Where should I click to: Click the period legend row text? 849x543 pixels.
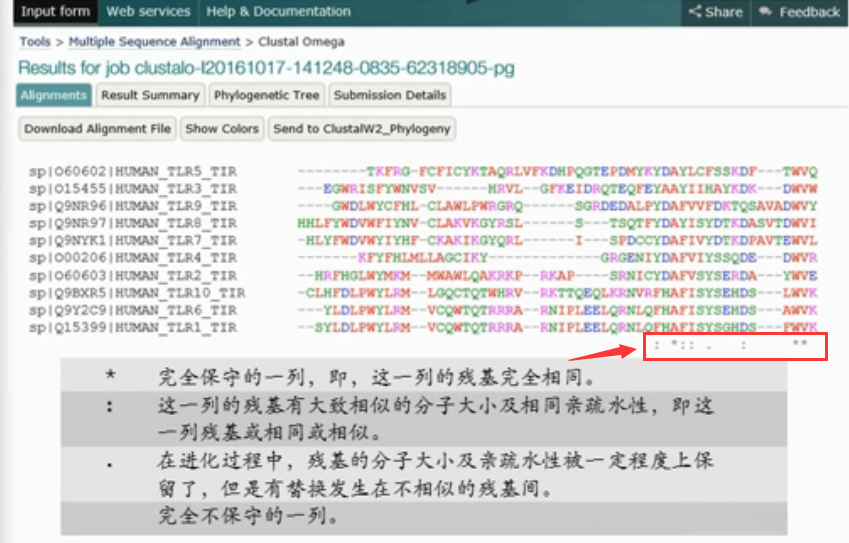click(x=436, y=475)
